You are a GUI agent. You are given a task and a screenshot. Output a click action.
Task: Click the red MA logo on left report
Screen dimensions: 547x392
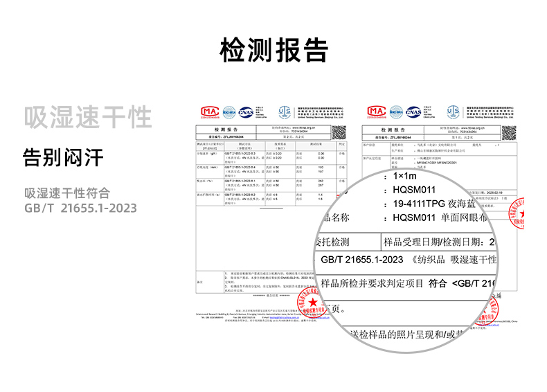pos(209,112)
